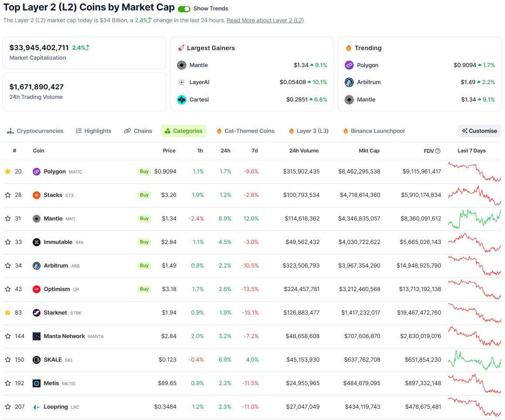Toggle the Show Trends switch
The width and height of the screenshot is (505, 420).
coord(184,9)
